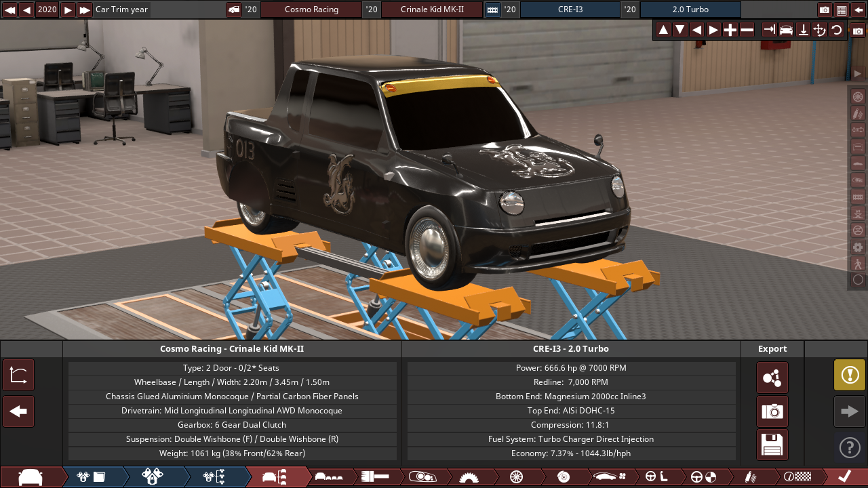
Task: Click the rotate axis camera icon
Action: (x=819, y=30)
